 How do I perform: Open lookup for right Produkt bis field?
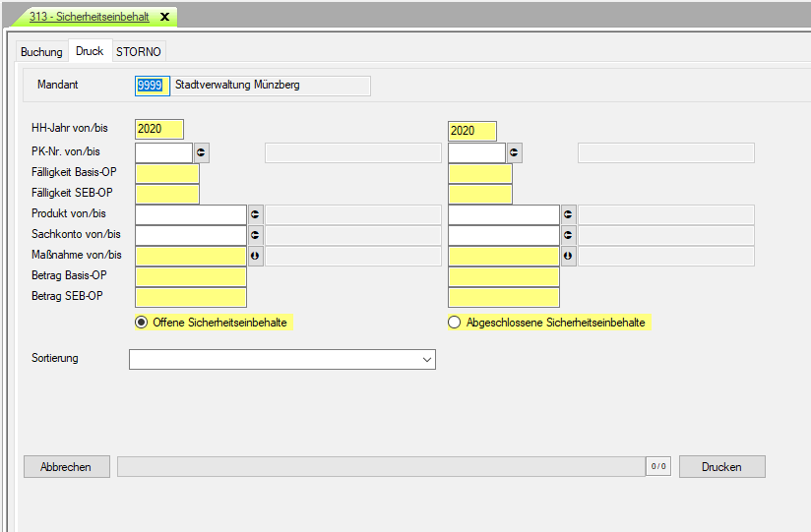tap(569, 214)
